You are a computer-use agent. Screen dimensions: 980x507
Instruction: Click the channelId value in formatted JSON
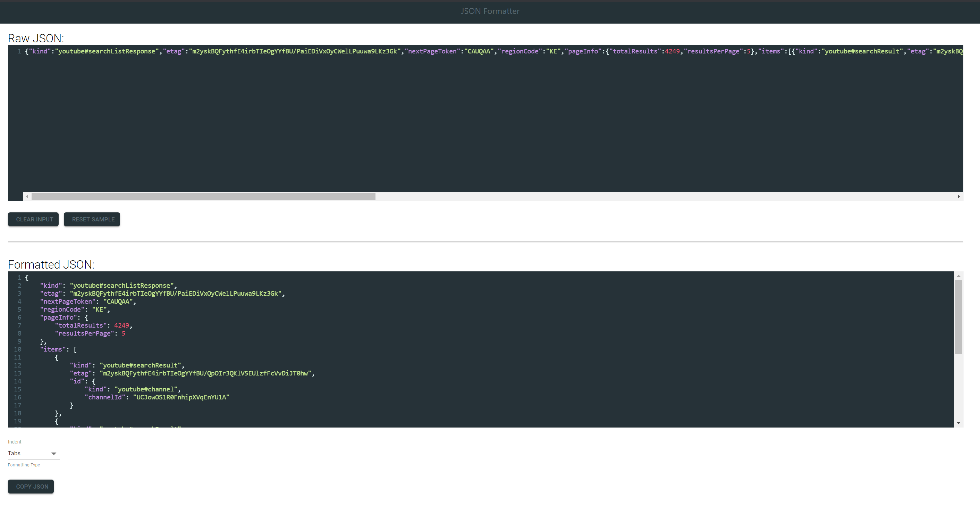181,397
